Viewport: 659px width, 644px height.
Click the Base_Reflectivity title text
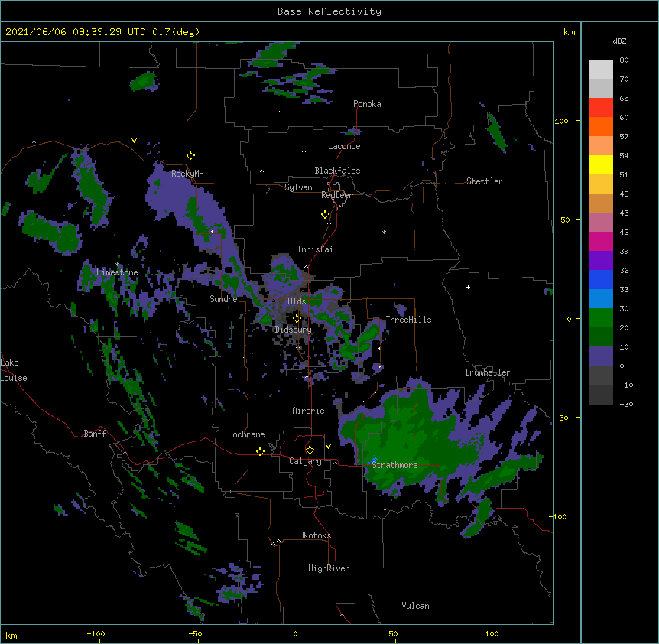(x=329, y=11)
